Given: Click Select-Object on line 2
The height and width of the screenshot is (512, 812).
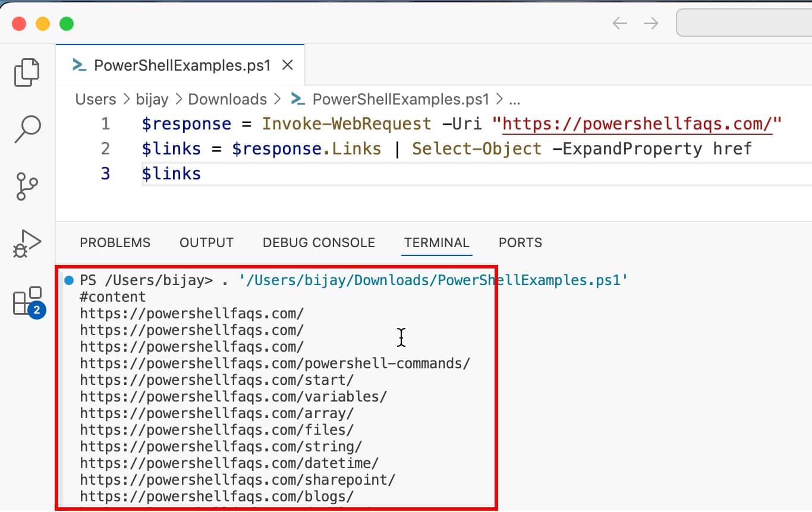Looking at the screenshot, I should 477,148.
